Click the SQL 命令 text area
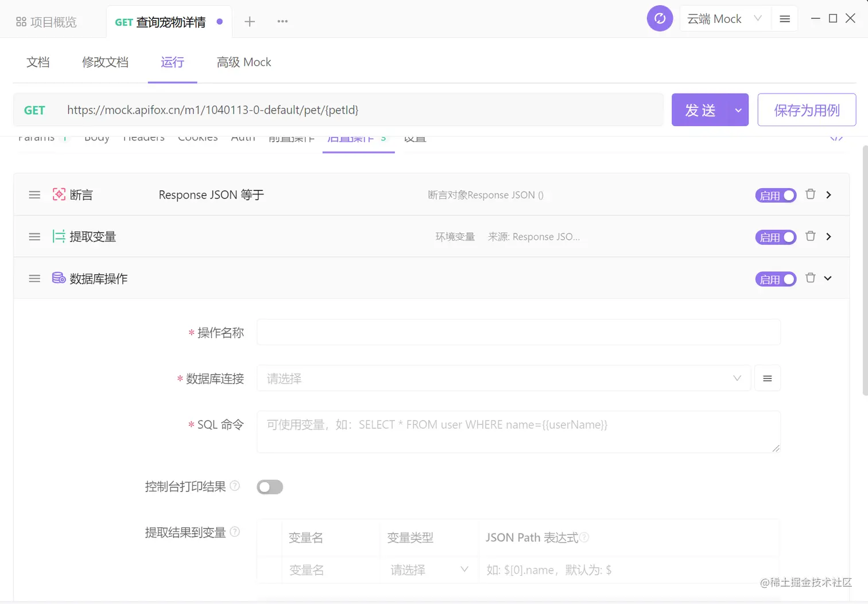Screen dimensions: 868x604 (x=518, y=432)
